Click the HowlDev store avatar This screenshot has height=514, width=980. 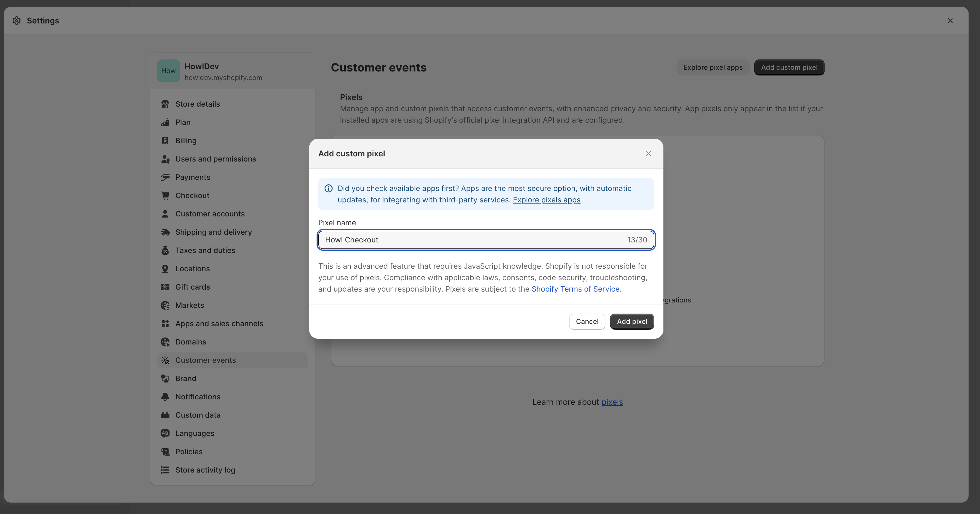tap(168, 71)
